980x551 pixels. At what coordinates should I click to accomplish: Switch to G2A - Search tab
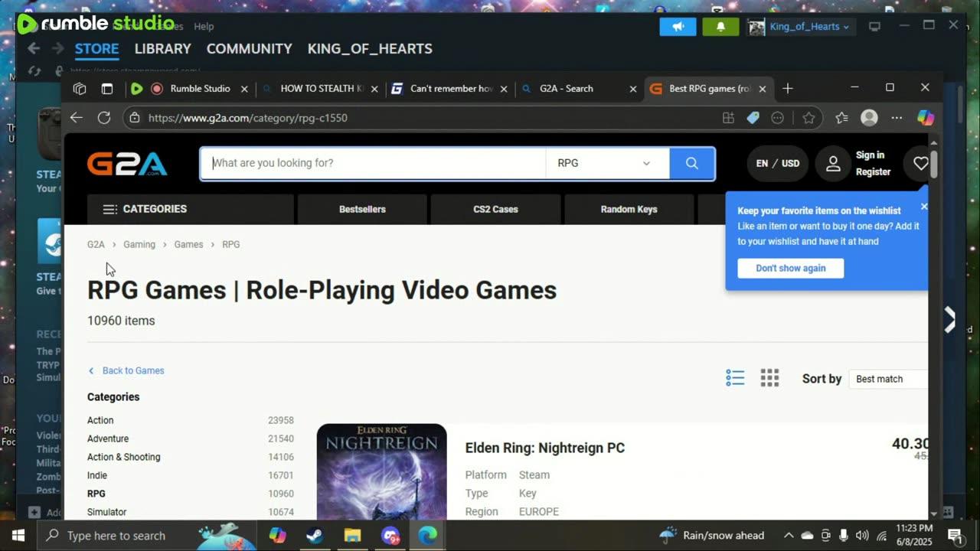pos(580,89)
